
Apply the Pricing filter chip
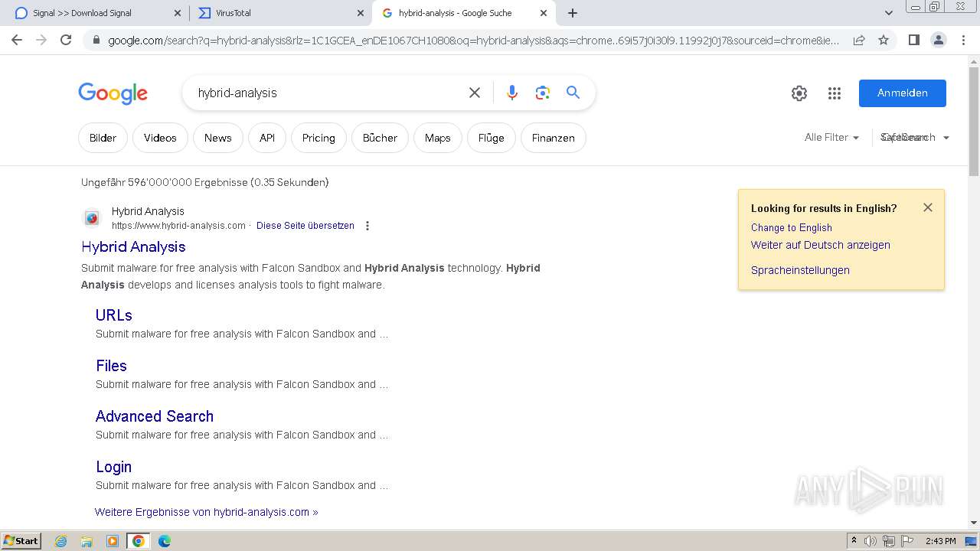318,138
